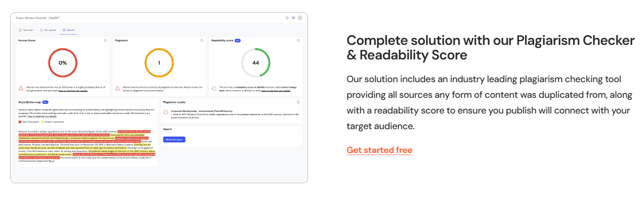This screenshot has width=644, height=200.
Task: Open the three-dots menu in header
Action: [x=300, y=18]
